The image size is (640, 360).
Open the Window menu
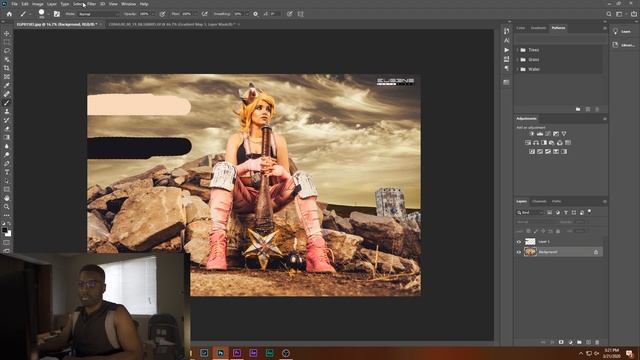(128, 4)
